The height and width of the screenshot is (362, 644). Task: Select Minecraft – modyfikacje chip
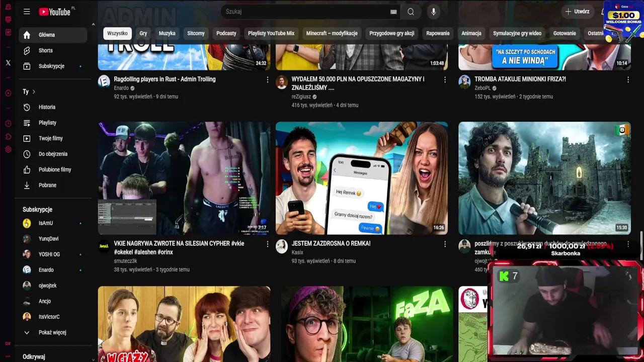click(332, 33)
